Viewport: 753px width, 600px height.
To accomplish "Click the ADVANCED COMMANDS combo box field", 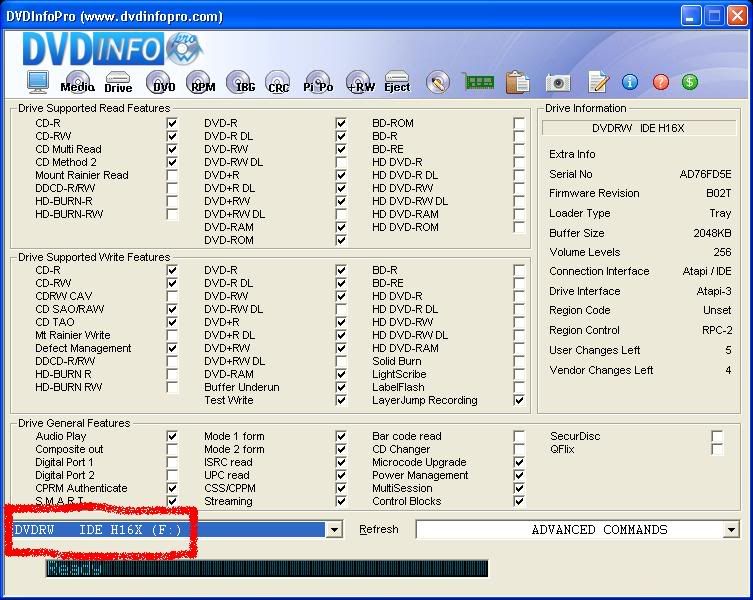I will click(x=577, y=529).
